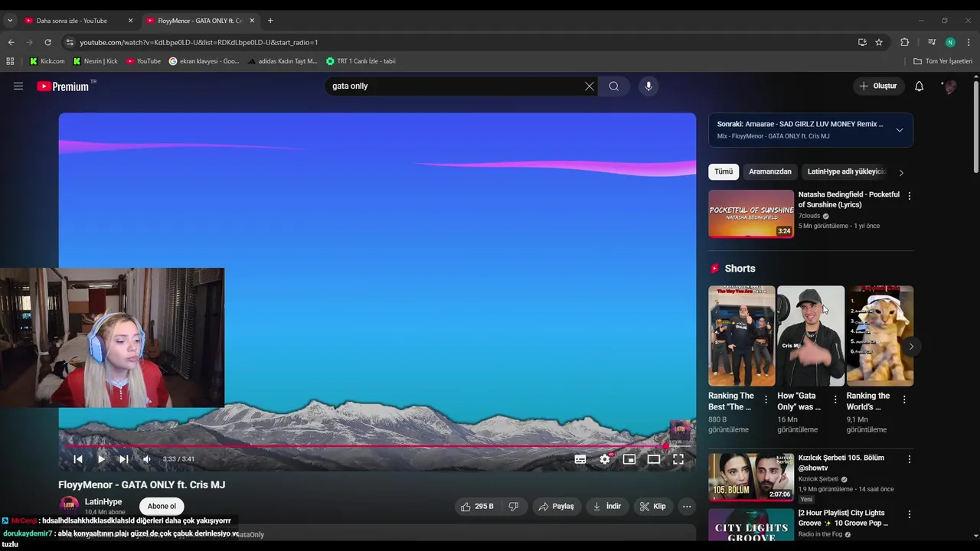This screenshot has height=551, width=980.
Task: Open more actions ellipsis under video
Action: coord(687,506)
